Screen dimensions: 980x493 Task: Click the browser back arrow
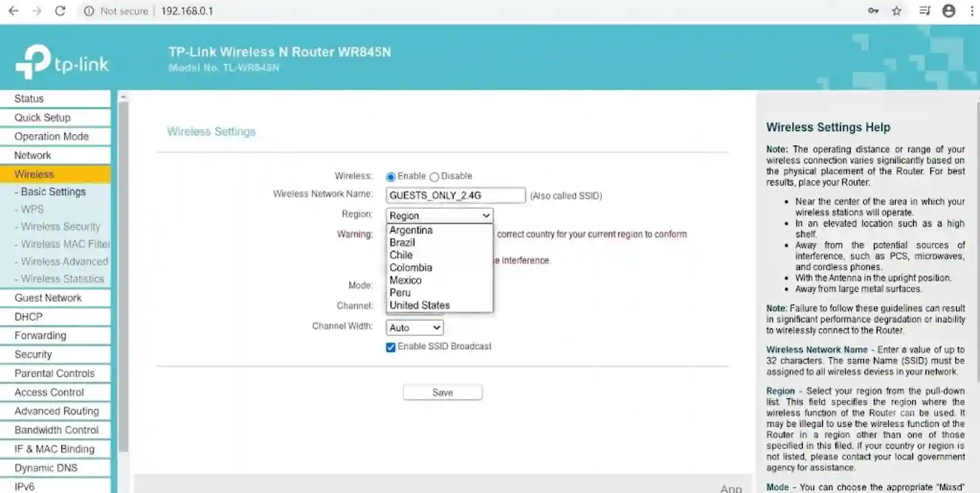(13, 11)
